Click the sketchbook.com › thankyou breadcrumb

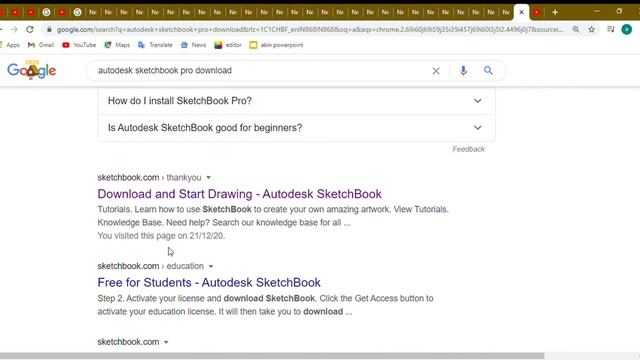point(149,178)
